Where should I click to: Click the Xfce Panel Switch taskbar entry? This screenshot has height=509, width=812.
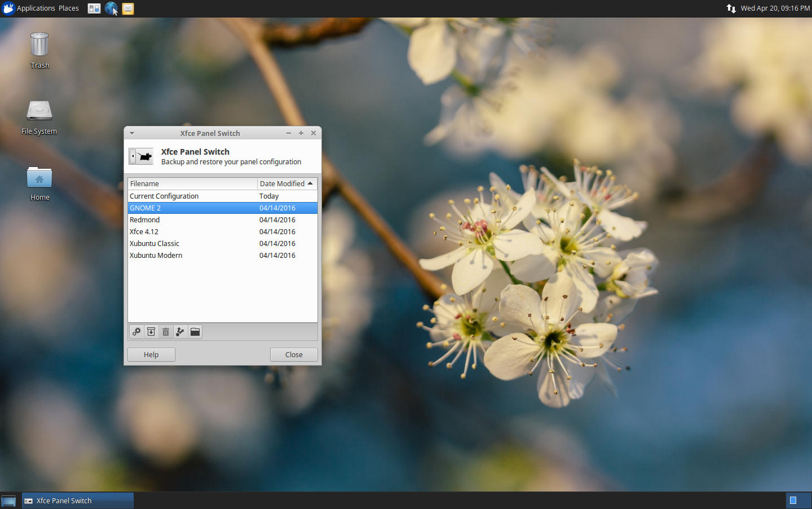click(77, 501)
